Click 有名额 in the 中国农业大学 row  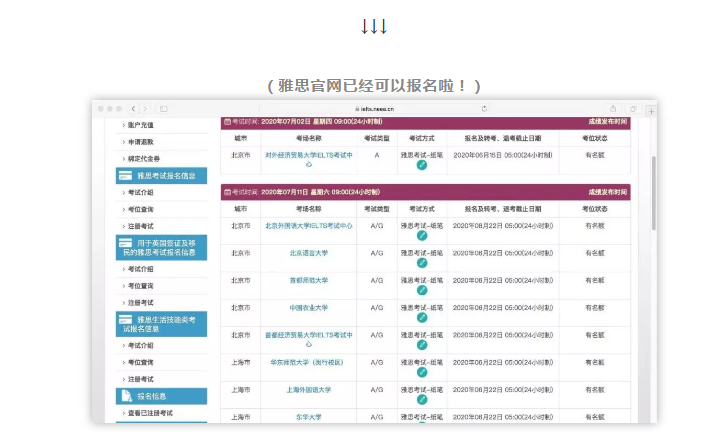(595, 308)
